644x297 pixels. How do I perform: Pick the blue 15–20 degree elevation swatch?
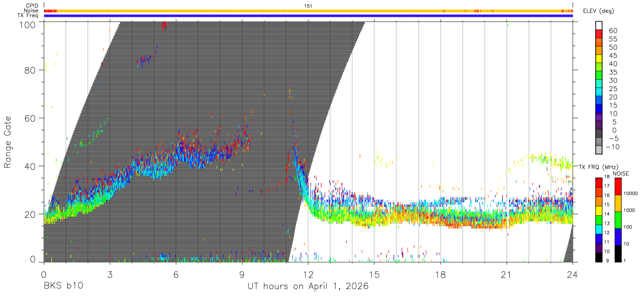(599, 101)
